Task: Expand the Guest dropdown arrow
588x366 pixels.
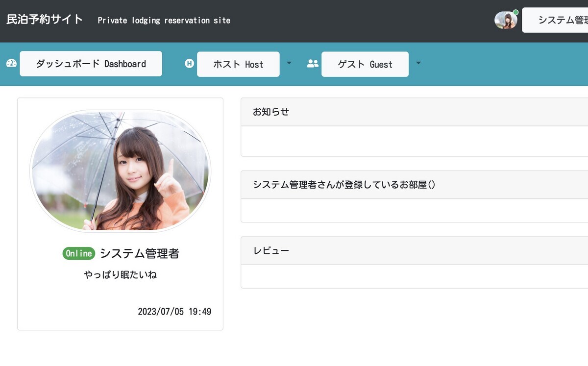Action: [418, 63]
